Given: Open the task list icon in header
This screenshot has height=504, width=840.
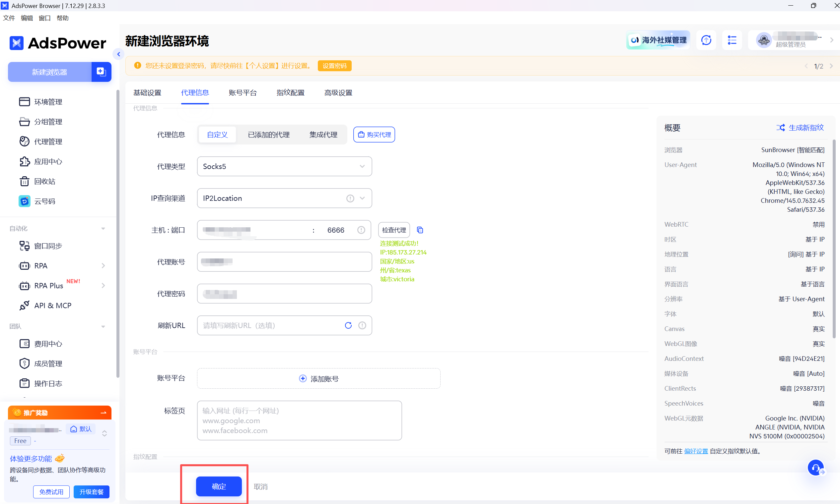Looking at the screenshot, I should pyautogui.click(x=732, y=40).
